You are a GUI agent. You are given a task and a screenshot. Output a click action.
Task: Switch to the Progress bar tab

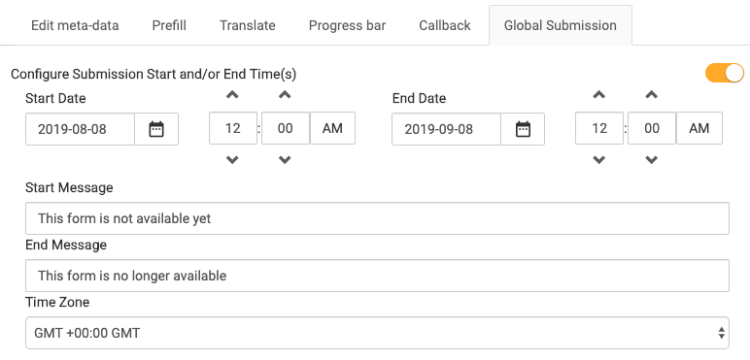click(347, 25)
